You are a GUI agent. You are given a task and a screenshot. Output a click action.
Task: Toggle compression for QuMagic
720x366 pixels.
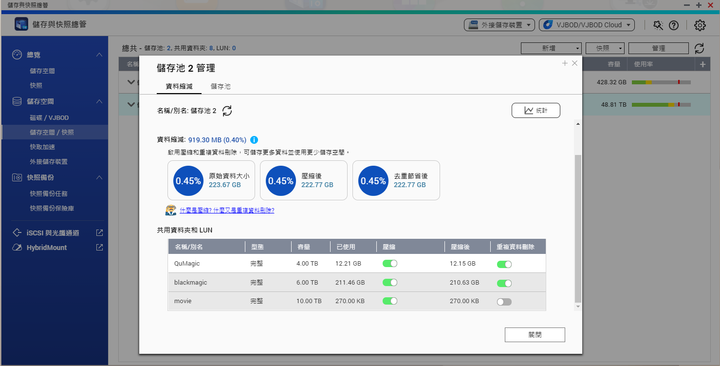(x=390, y=264)
